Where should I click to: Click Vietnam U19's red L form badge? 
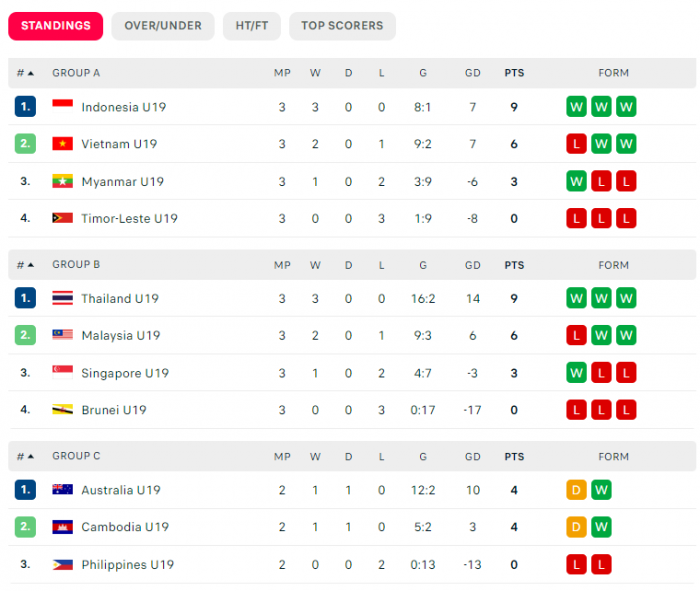576,144
